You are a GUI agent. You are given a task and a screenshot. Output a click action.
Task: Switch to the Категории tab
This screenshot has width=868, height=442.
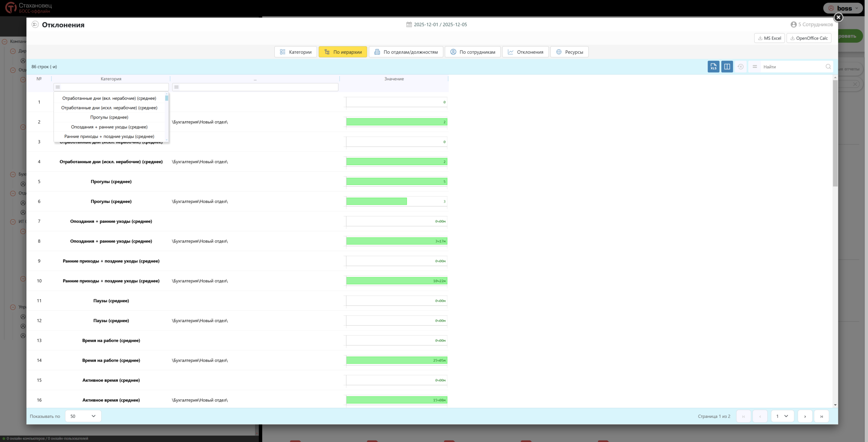tap(296, 52)
